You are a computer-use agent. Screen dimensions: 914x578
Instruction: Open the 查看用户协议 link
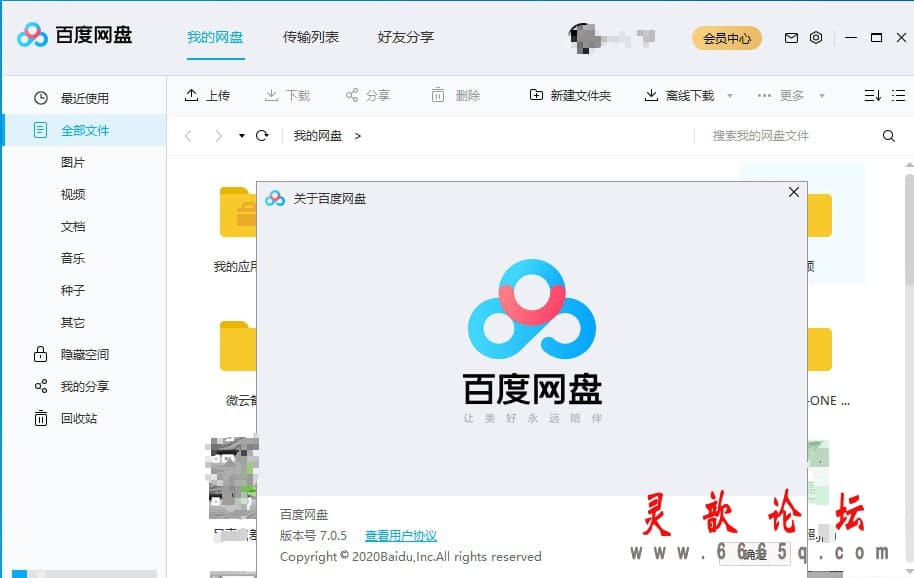tap(401, 535)
